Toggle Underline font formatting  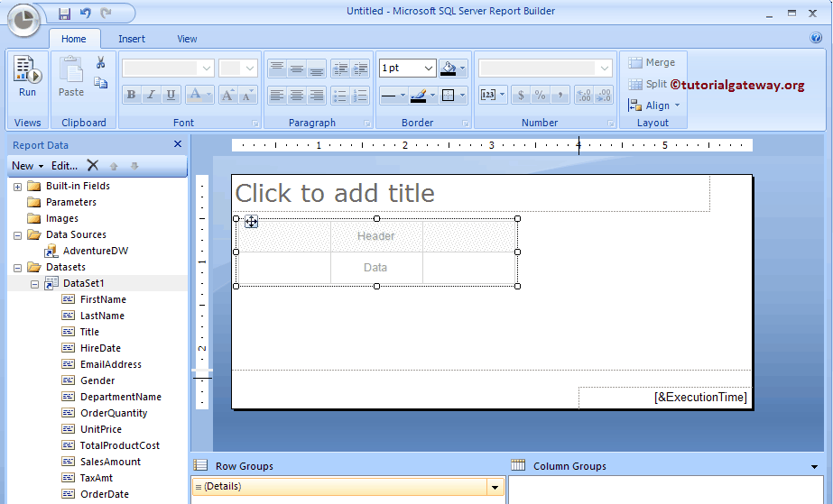tap(171, 95)
